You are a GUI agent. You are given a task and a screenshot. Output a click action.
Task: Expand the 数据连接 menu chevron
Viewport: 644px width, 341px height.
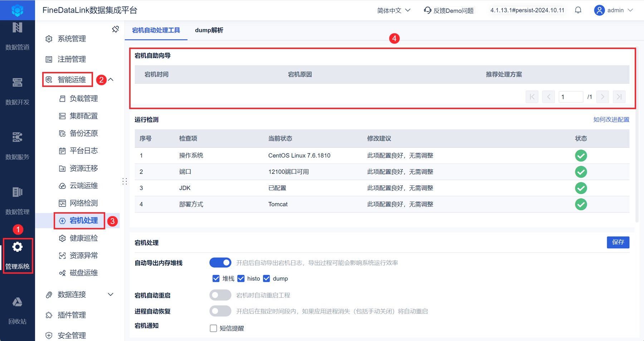[111, 294]
